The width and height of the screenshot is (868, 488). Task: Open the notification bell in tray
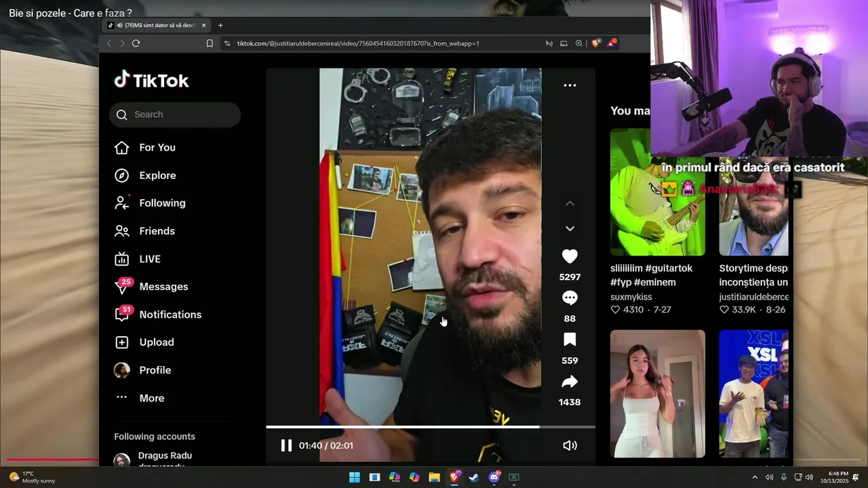pyautogui.click(x=856, y=477)
